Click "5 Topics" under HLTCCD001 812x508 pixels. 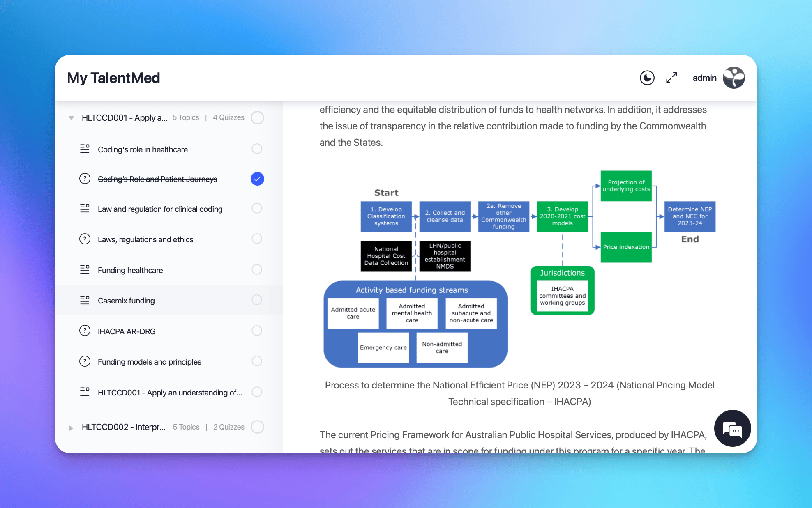click(x=186, y=117)
